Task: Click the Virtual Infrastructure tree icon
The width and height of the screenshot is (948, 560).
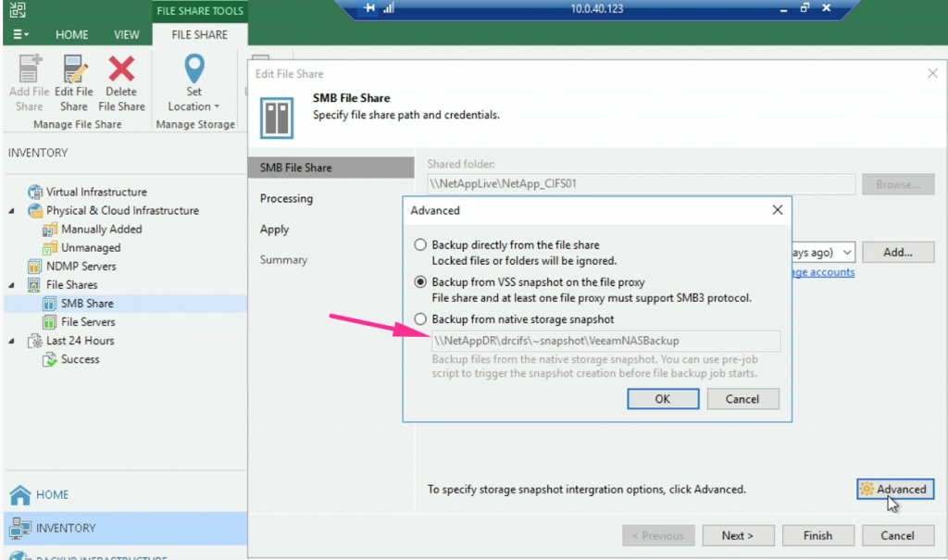Action: pyautogui.click(x=35, y=193)
